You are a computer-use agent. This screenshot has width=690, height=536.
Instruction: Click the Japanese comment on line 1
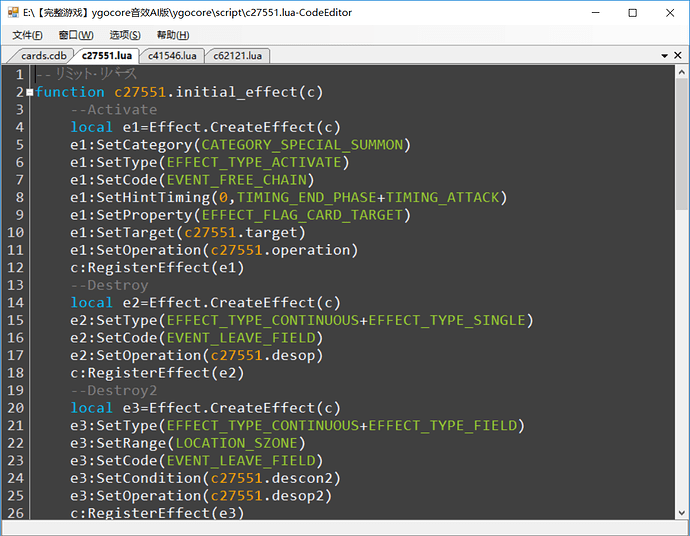pos(86,74)
